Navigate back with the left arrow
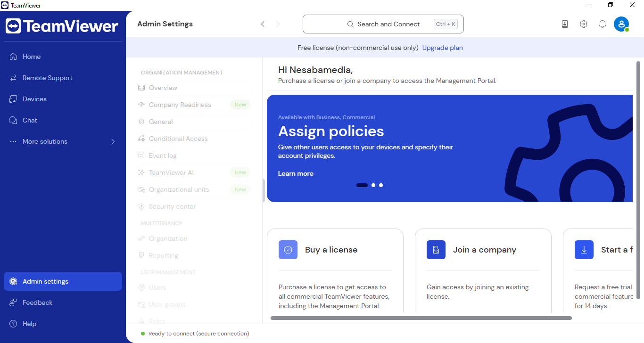This screenshot has height=343, width=644. click(263, 24)
